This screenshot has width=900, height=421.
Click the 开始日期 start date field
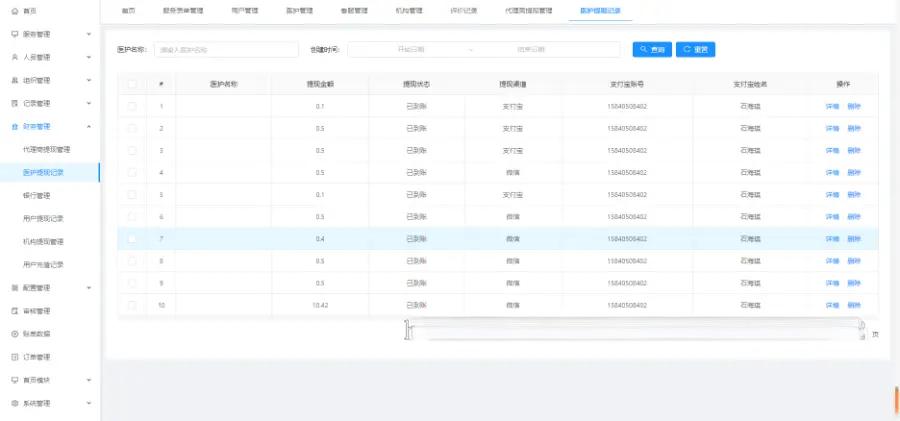[x=411, y=49]
